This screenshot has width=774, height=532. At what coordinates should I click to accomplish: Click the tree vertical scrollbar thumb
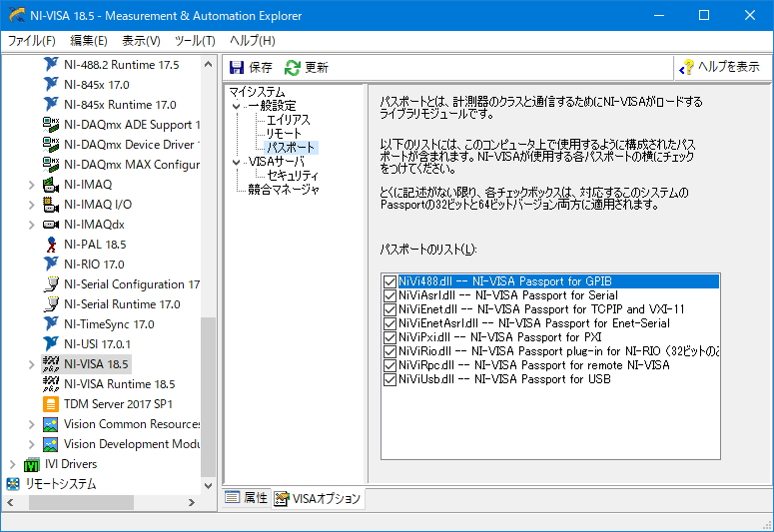[208, 397]
